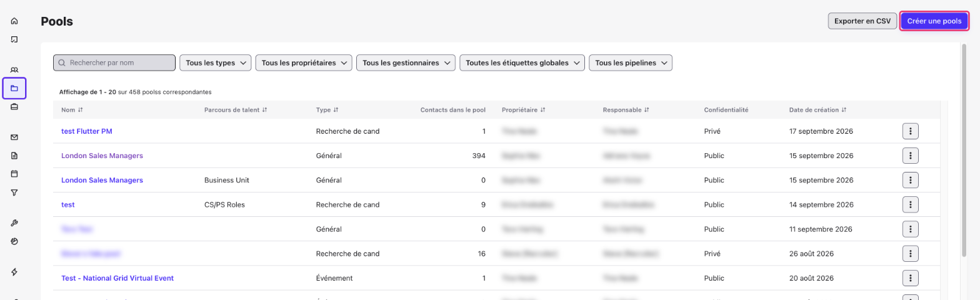The width and height of the screenshot is (980, 300).
Task: Open three-dot menu for 11 septembre 2026 row
Action: [911, 229]
